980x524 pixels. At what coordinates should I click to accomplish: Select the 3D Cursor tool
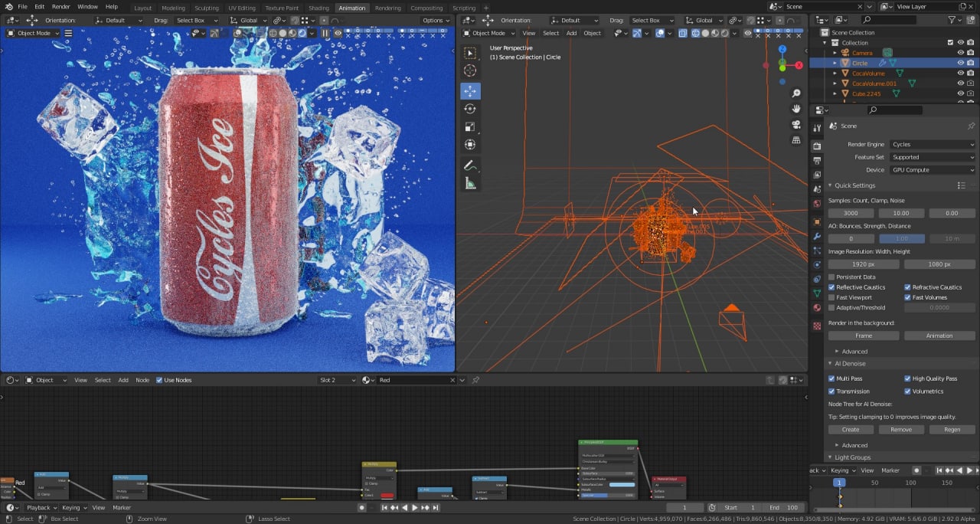tap(470, 70)
